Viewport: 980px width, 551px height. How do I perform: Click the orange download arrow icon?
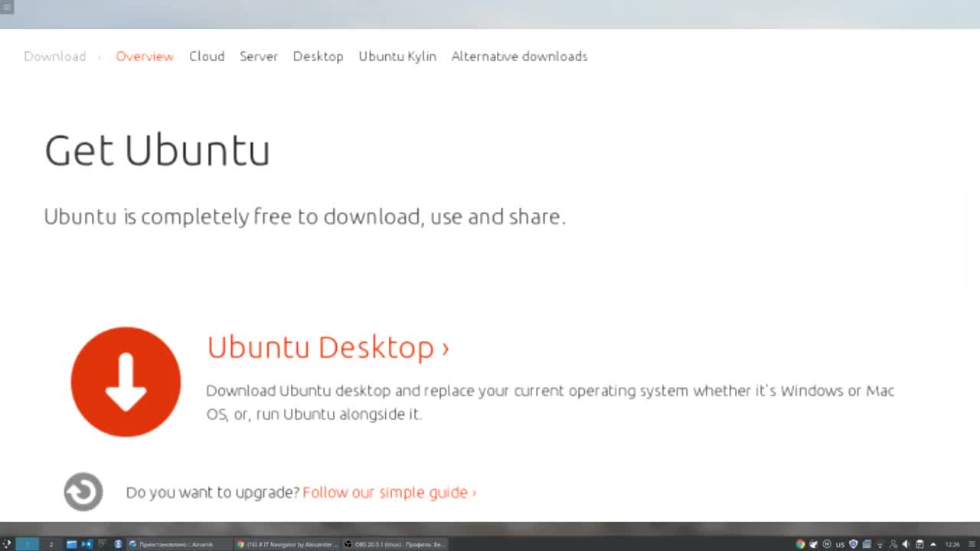[x=126, y=382]
